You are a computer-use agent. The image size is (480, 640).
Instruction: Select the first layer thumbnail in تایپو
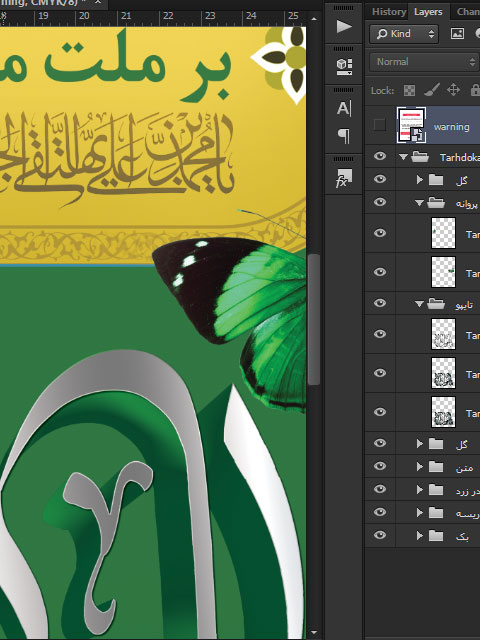pyautogui.click(x=443, y=334)
